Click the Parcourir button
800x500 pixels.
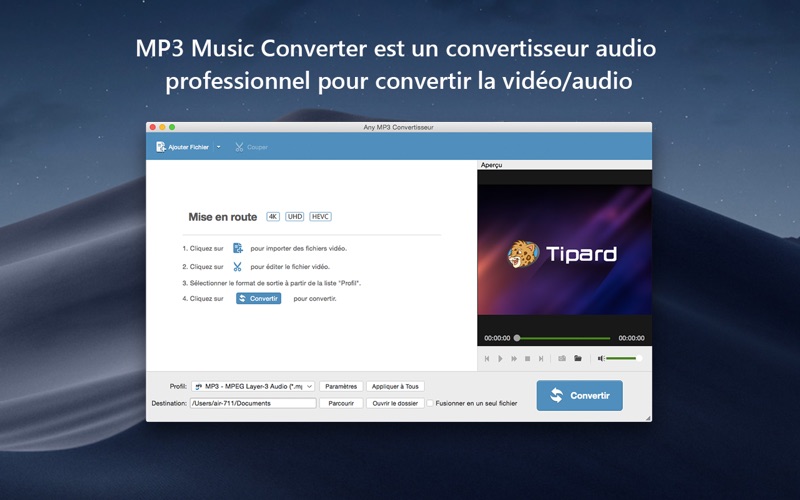tap(341, 403)
